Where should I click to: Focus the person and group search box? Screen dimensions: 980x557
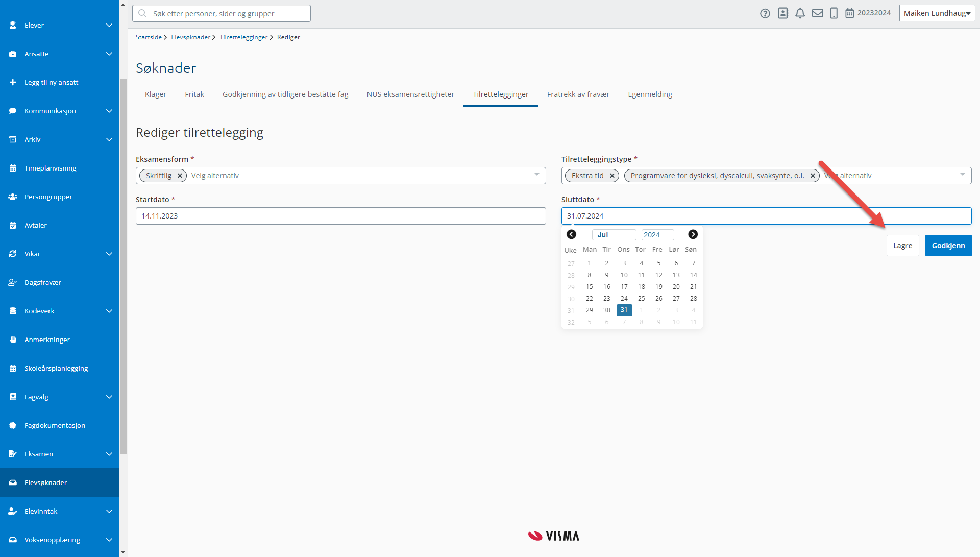(x=222, y=13)
